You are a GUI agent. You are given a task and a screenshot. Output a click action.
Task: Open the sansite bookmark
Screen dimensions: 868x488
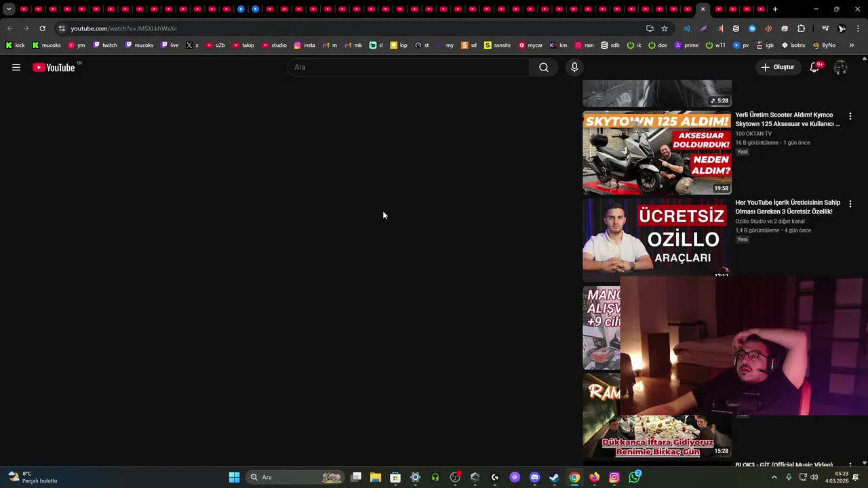pos(497,45)
